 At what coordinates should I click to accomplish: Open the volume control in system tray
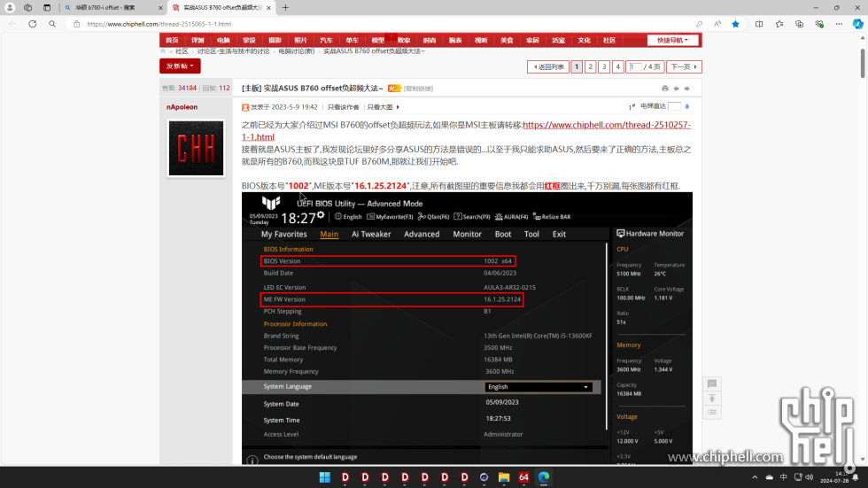810,477
